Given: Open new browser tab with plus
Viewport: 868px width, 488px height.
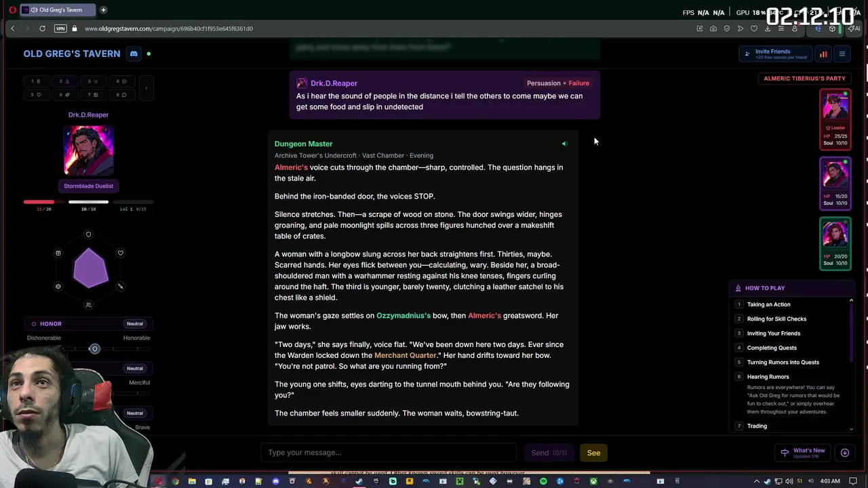Looking at the screenshot, I should click(x=103, y=9).
